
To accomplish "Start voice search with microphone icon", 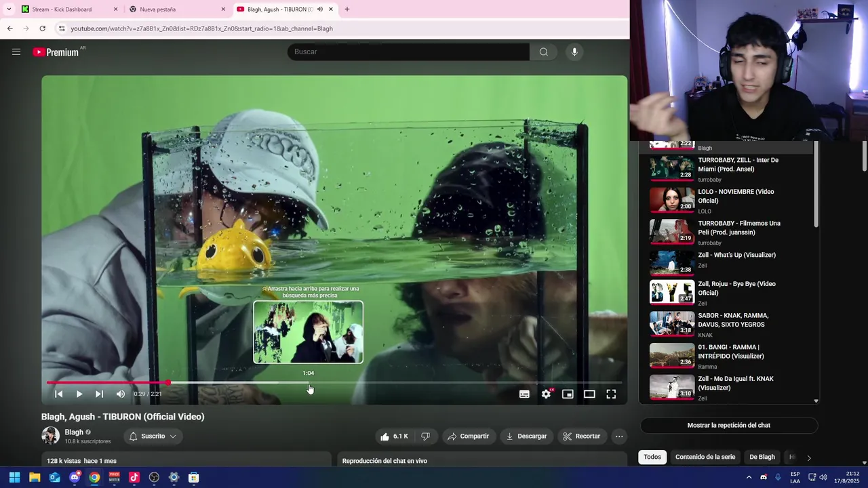I will pos(574,52).
